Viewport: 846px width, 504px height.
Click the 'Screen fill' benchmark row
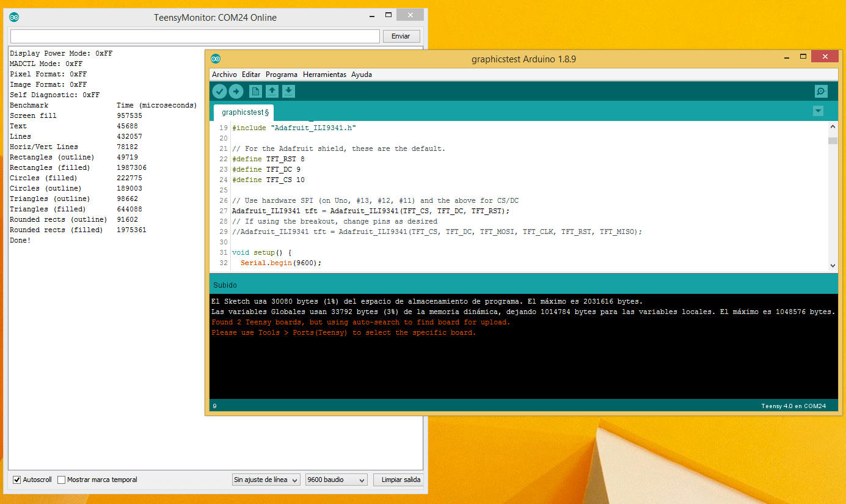[76, 115]
